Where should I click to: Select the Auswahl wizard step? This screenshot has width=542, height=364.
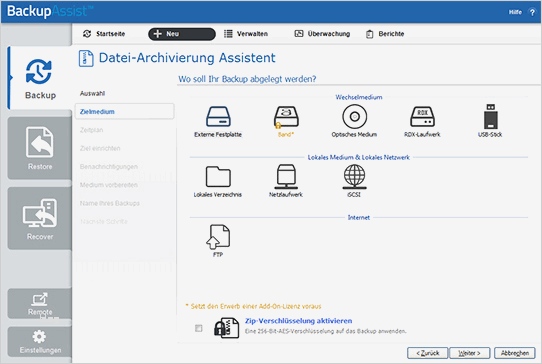tap(92, 93)
